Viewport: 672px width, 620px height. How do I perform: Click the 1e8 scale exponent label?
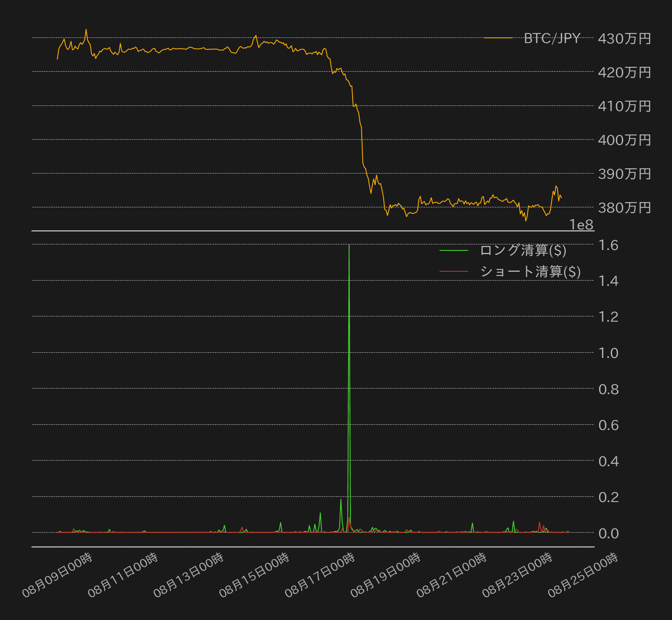(581, 225)
